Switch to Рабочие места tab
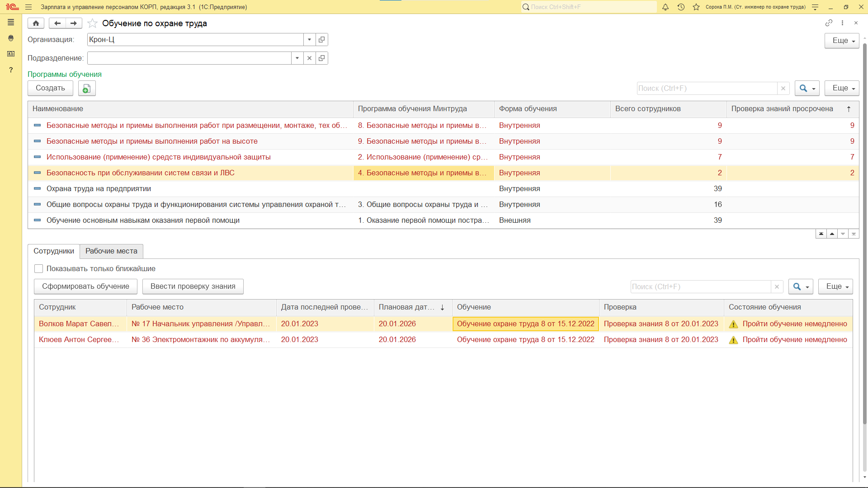Viewport: 868px width, 488px height. (111, 251)
